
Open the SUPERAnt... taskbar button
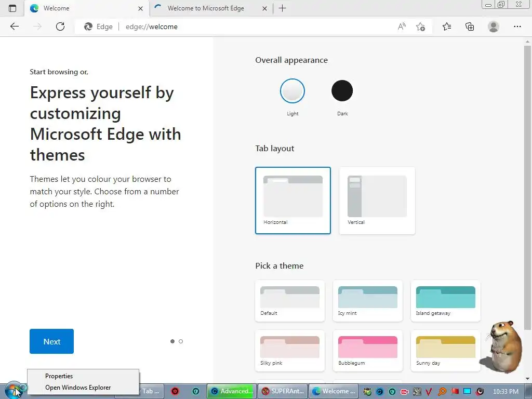click(x=283, y=391)
